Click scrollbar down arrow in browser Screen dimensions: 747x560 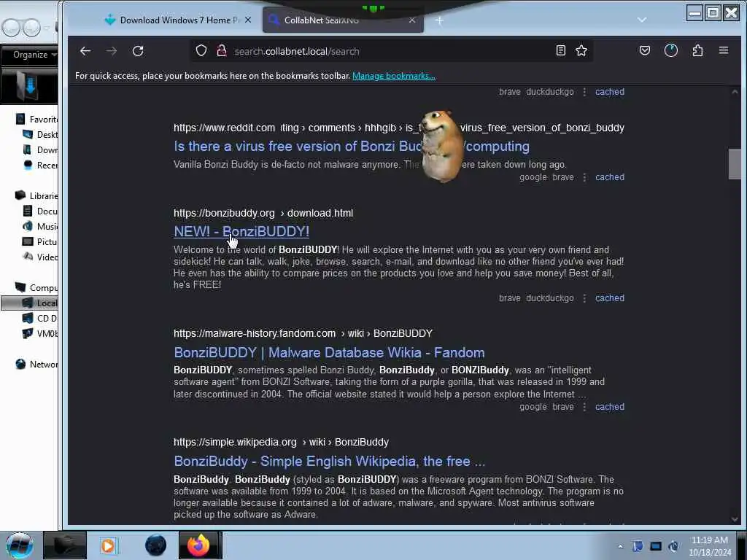click(734, 519)
